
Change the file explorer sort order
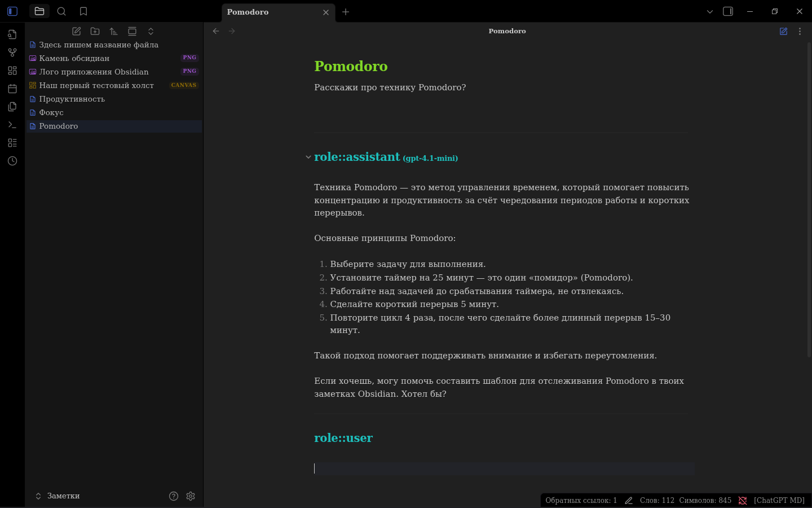[113, 32]
